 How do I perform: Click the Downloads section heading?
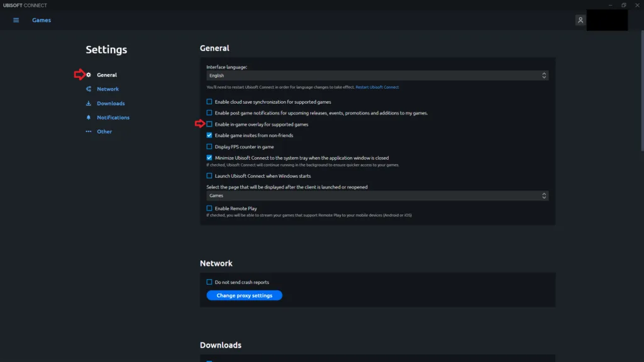221,345
